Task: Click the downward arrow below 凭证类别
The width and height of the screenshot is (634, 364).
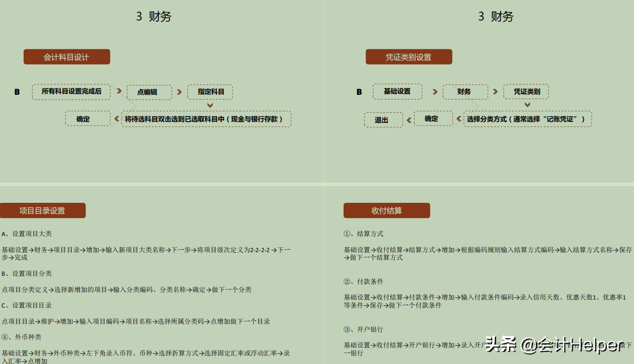Action: tap(527, 105)
